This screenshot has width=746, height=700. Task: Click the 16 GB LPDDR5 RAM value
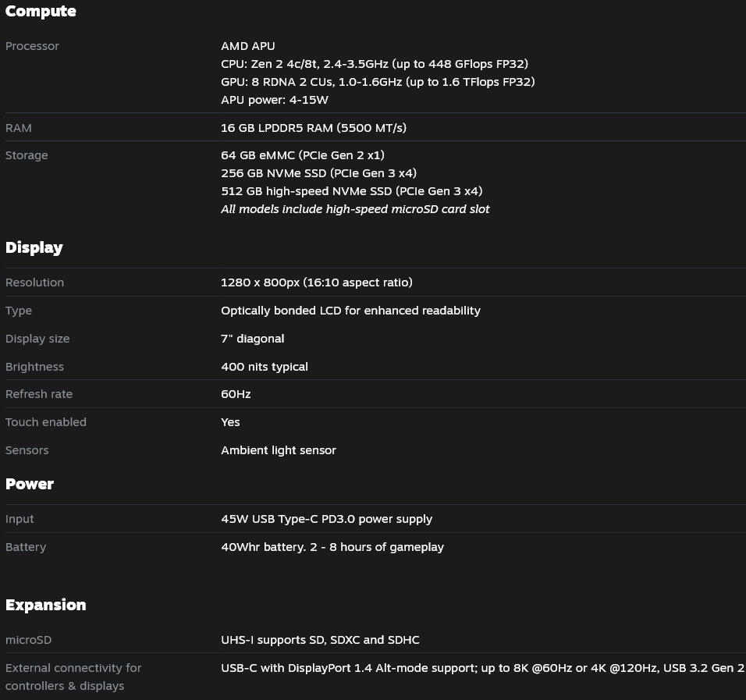tap(314, 128)
